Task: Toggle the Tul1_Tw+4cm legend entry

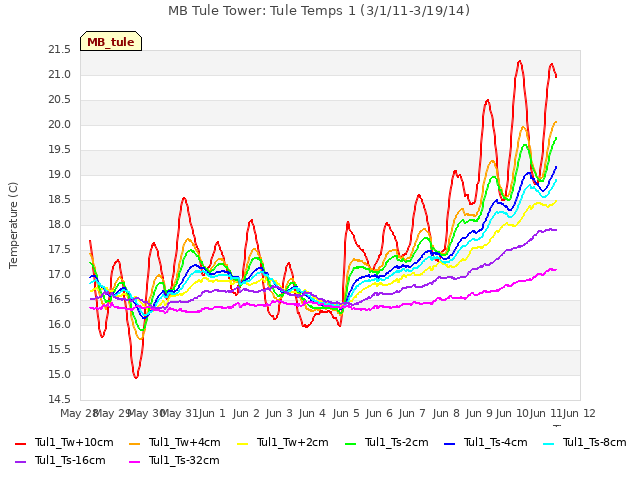Action: click(174, 442)
